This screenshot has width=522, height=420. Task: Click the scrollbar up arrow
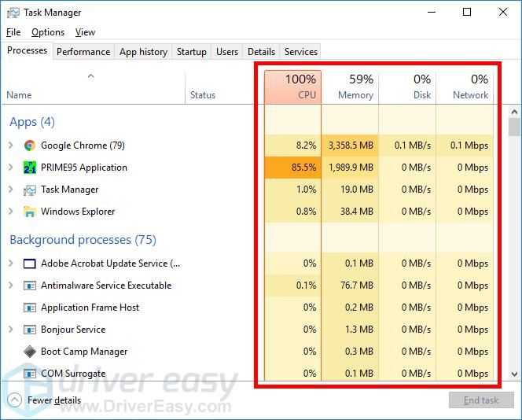(514, 112)
